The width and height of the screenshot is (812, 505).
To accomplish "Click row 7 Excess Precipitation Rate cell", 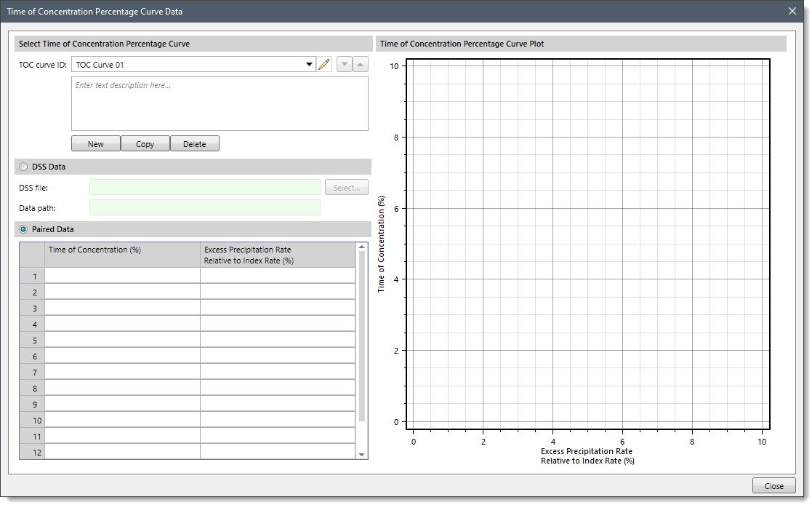I will [x=278, y=372].
